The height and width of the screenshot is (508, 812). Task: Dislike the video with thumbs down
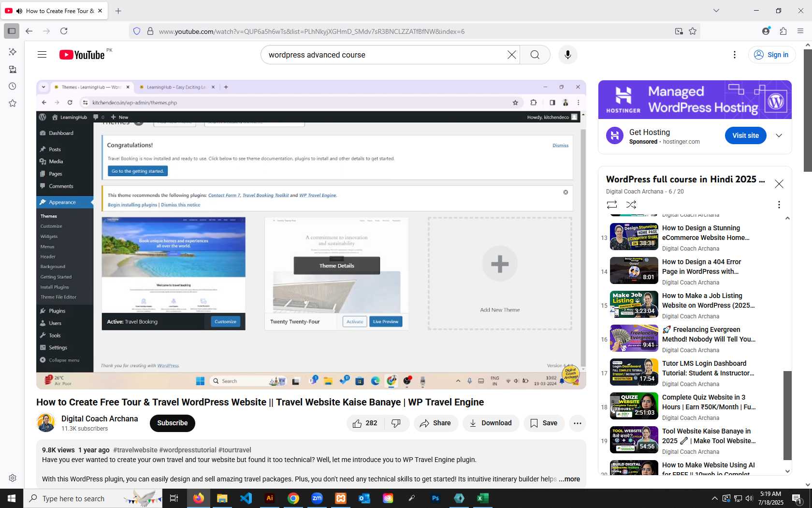point(396,423)
